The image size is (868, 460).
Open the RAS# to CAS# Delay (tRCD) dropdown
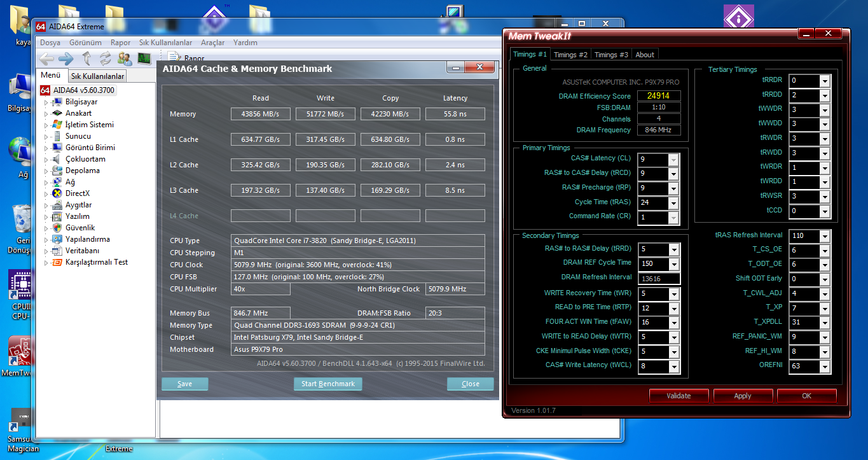(673, 174)
